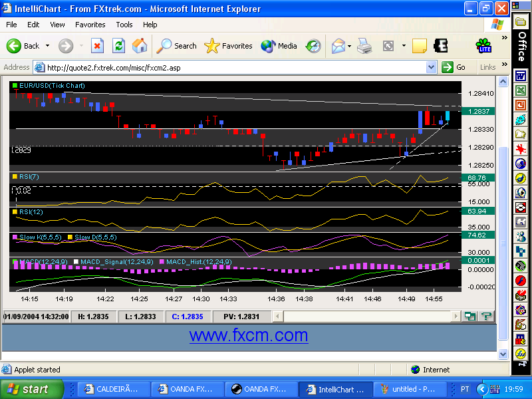Screen dimensions: 532x399
Task: Open MSN Messenger from the Office bar
Action: click(x=521, y=236)
